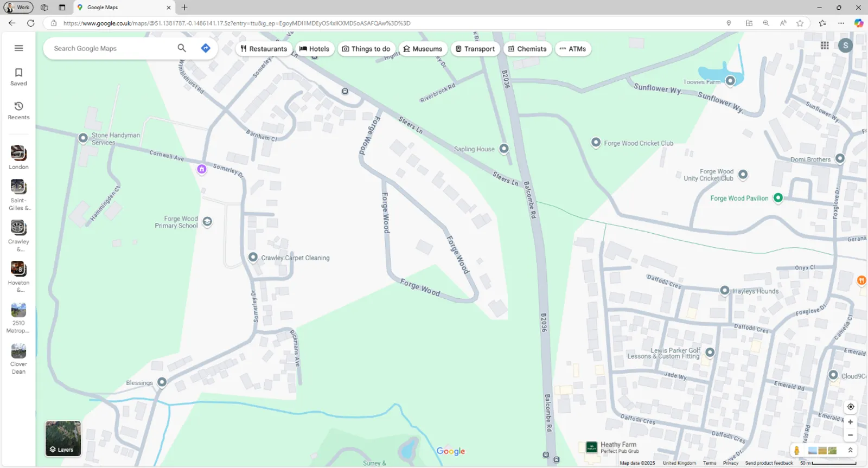Image resolution: width=868 pixels, height=468 pixels.
Task: Open the London recent place
Action: 18,157
